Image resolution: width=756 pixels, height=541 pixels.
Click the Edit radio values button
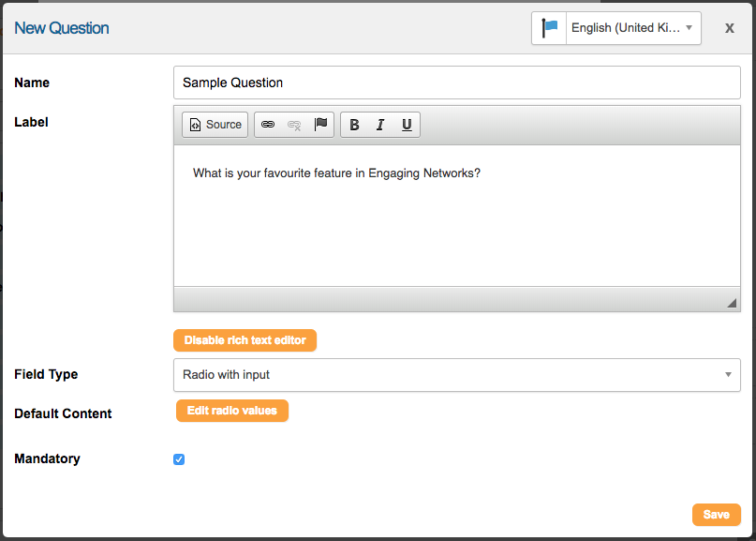(232, 411)
